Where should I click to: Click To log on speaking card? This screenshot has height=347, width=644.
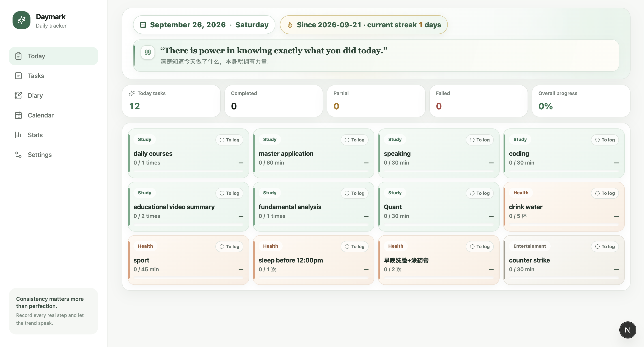point(480,140)
